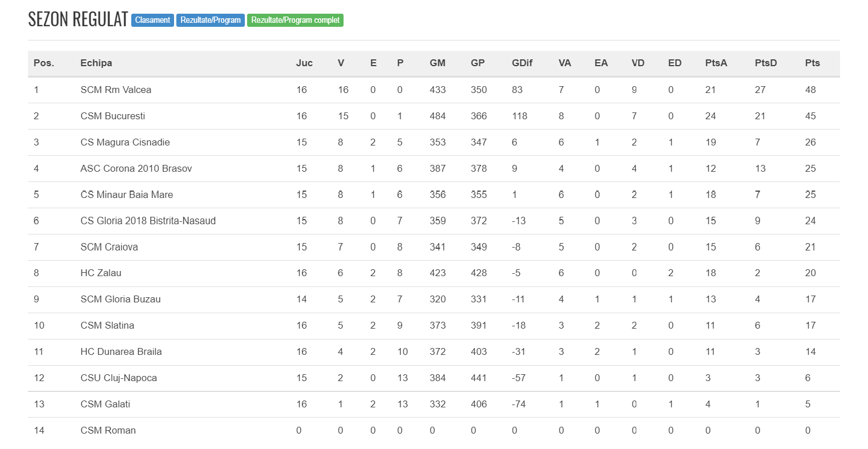Select the SCM Craiova team
The image size is (868, 449).
tap(109, 247)
